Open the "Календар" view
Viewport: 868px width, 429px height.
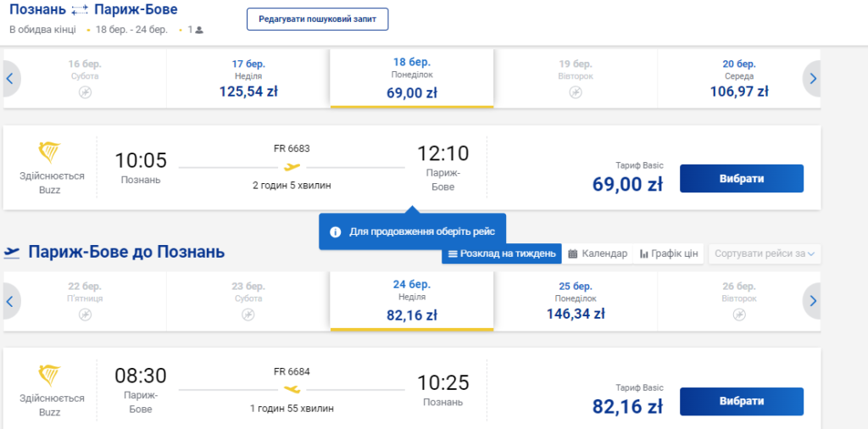598,253
